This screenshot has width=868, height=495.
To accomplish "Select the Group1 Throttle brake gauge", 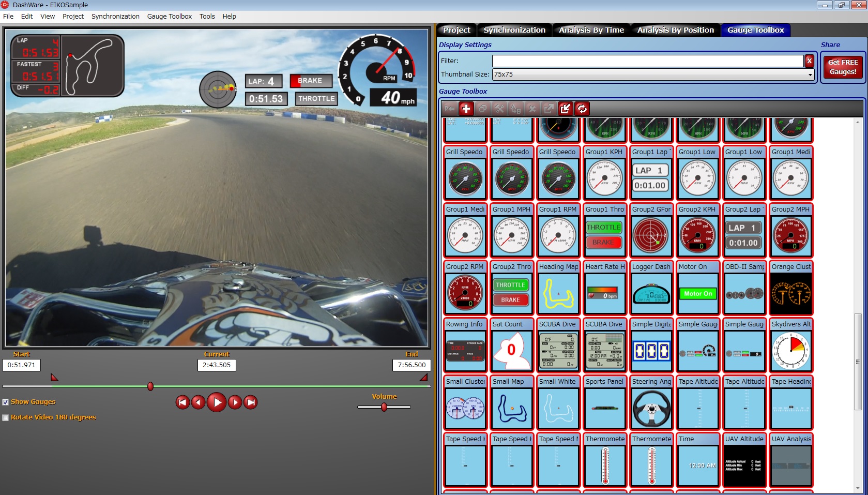I will click(x=604, y=230).
